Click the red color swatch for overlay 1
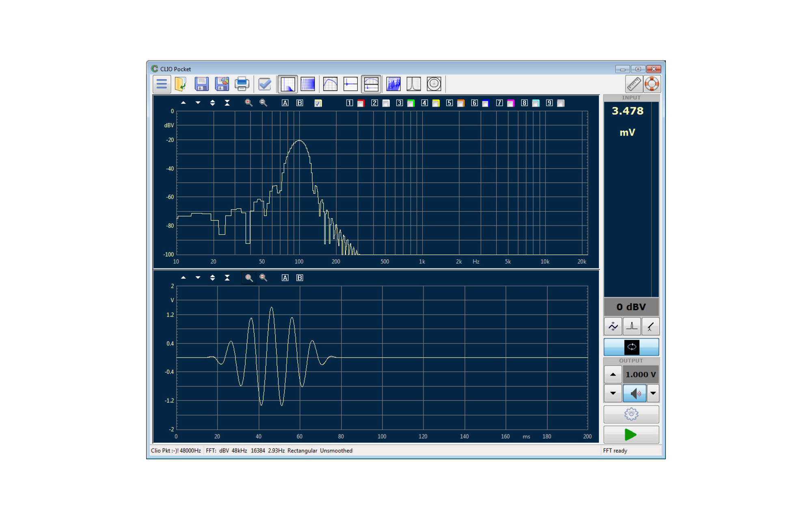The width and height of the screenshot is (812, 520). 361,104
